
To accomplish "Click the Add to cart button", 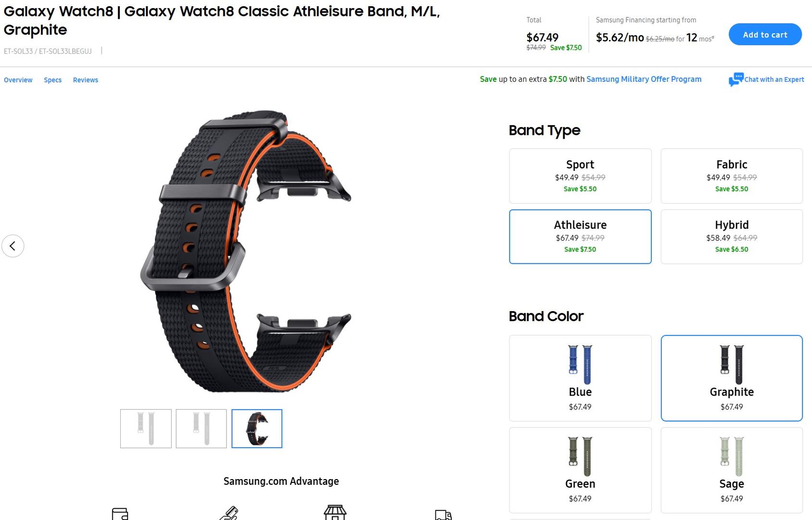I will tap(765, 35).
